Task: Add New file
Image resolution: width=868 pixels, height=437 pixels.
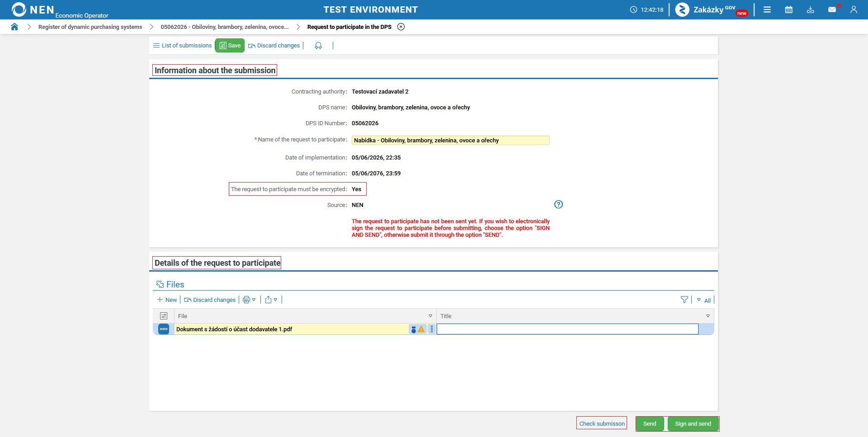Action: (x=167, y=300)
